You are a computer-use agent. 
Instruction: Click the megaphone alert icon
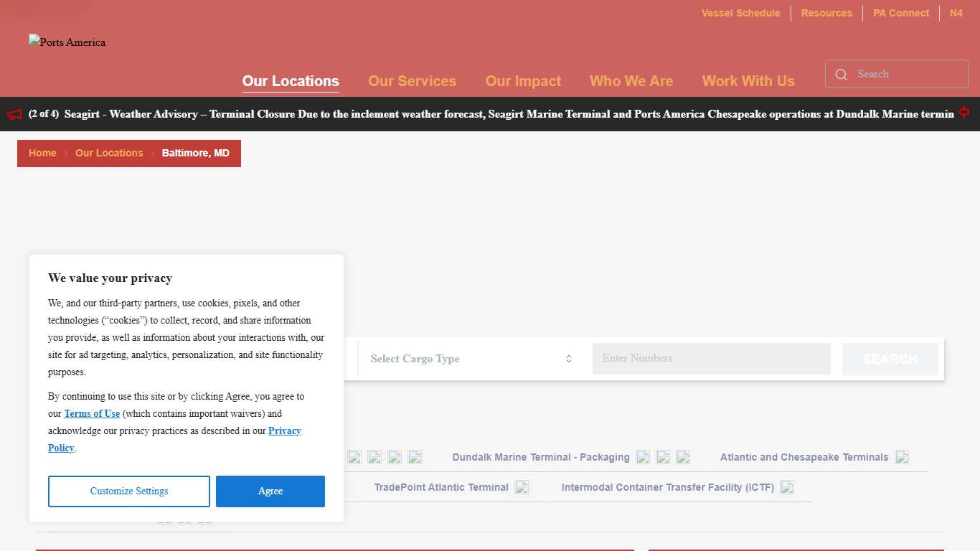click(x=14, y=115)
